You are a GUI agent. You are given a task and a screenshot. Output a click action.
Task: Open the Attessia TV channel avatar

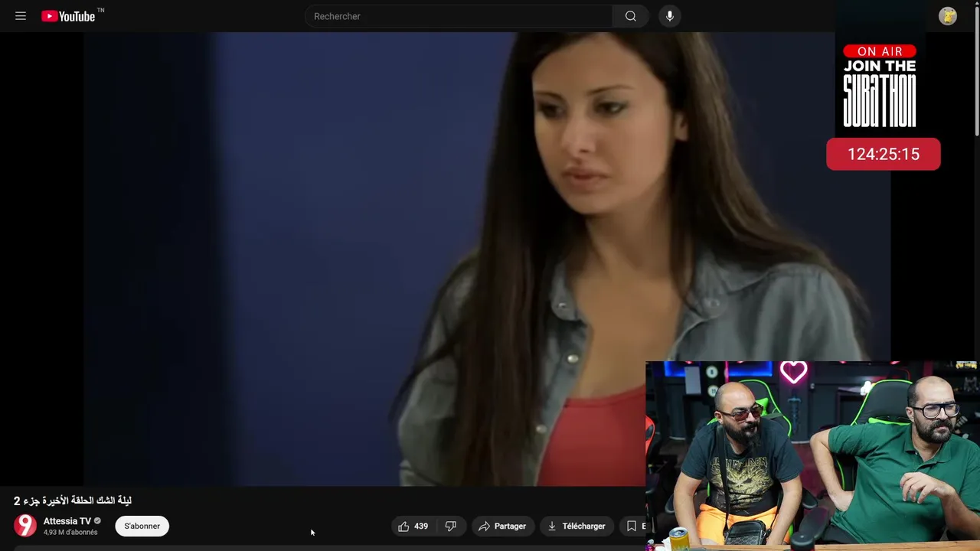point(25,526)
